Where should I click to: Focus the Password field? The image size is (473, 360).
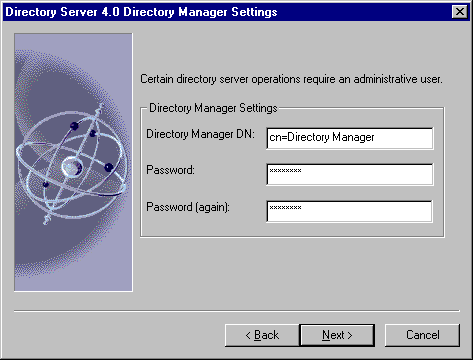click(350, 174)
